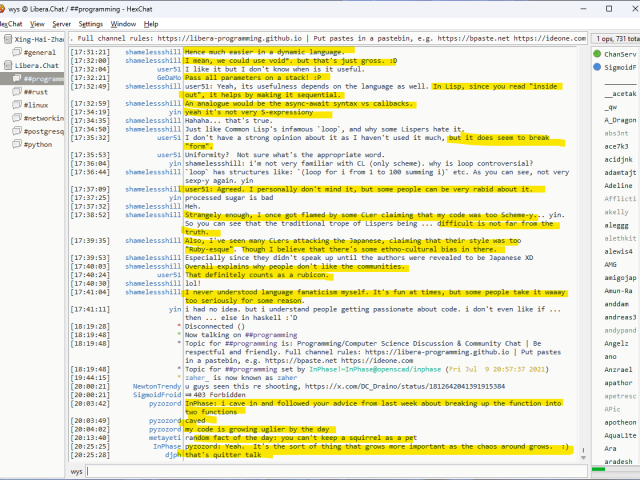The image size is (640, 480).
Task: Open the Settings menu
Action: point(90,23)
